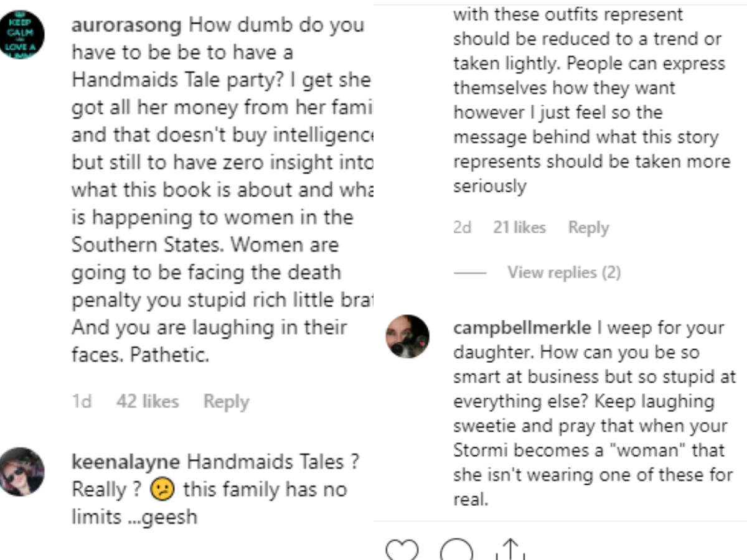Viewport: 747px width, 560px height.
Task: Open the aurorasong username link
Action: click(x=127, y=26)
